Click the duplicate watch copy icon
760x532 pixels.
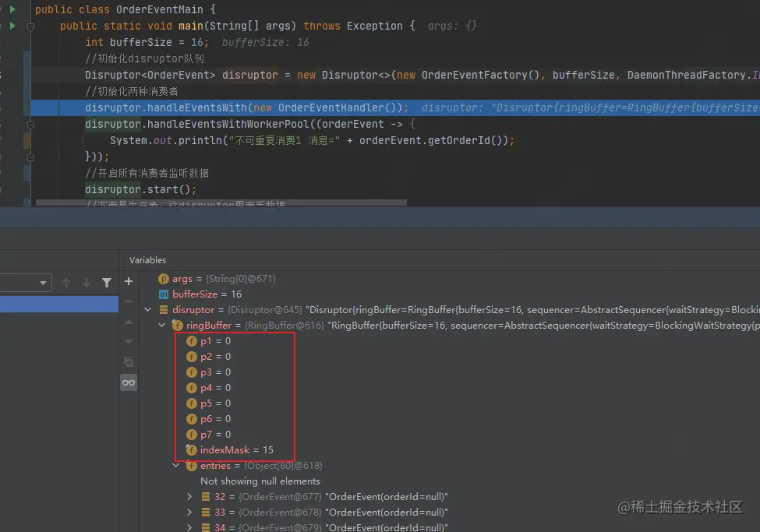[x=129, y=362]
